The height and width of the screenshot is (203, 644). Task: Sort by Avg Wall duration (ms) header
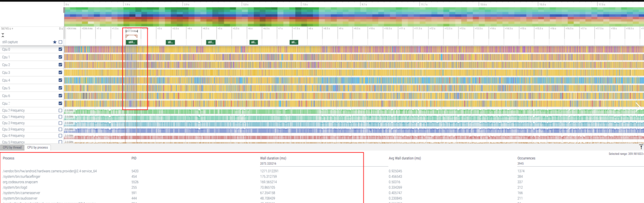click(x=405, y=158)
